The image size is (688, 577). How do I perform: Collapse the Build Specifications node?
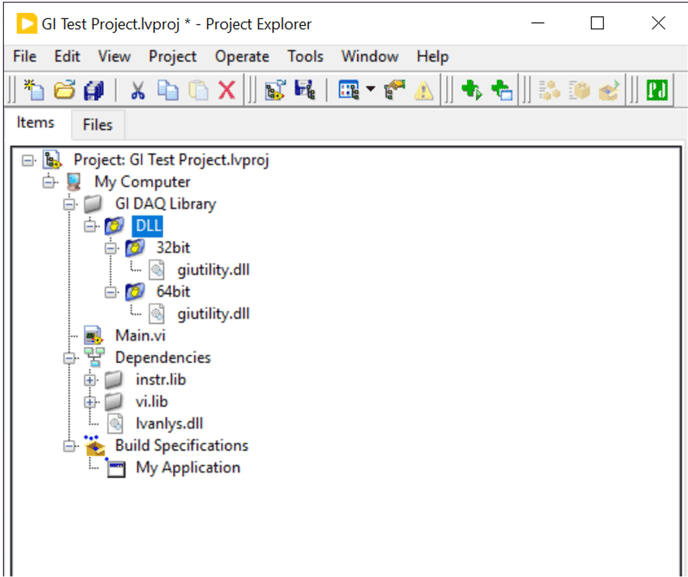[69, 446]
